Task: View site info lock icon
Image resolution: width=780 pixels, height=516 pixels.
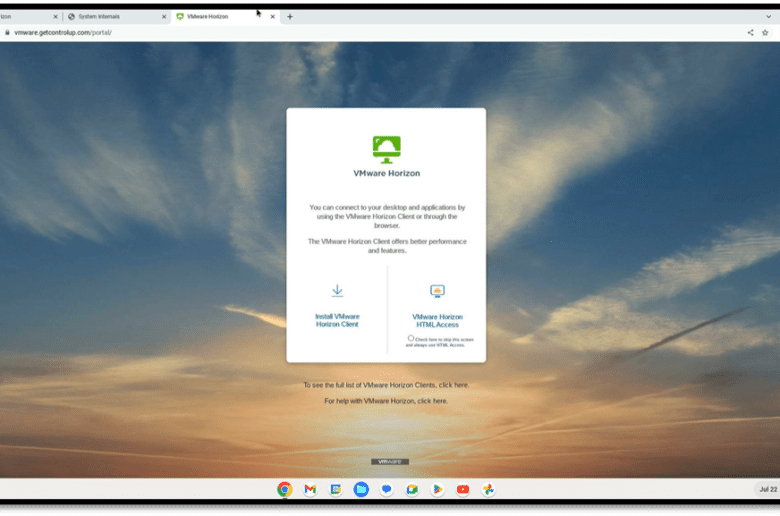Action: point(7,32)
